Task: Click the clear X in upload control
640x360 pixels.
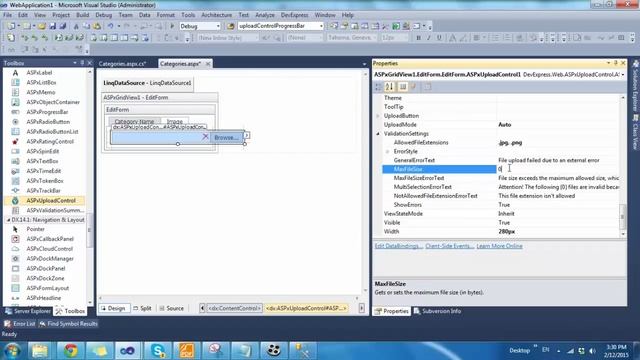Action: [x=205, y=137]
